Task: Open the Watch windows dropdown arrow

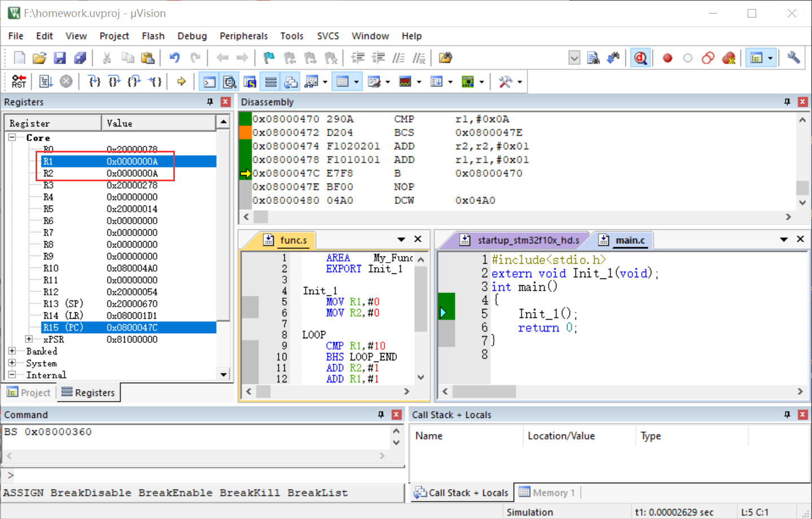Action: 325,82
